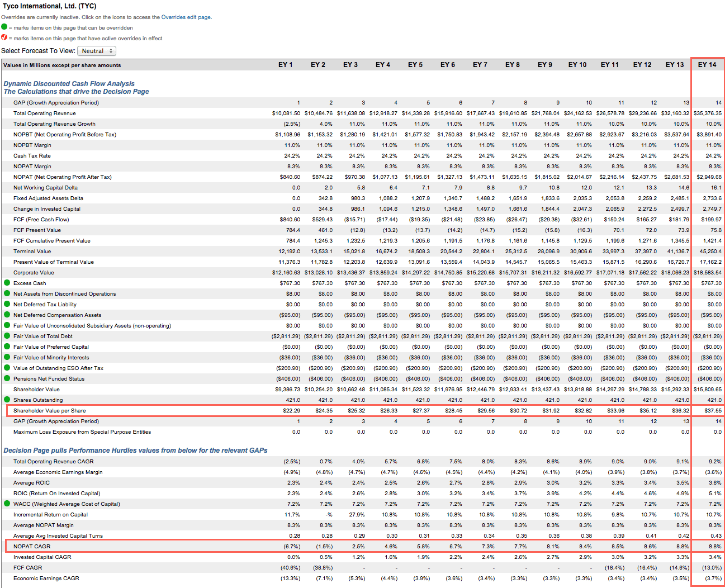Image resolution: width=725 pixels, height=588 pixels.
Task: Click override icon for Pensions Net Funded Status
Action: click(7, 378)
